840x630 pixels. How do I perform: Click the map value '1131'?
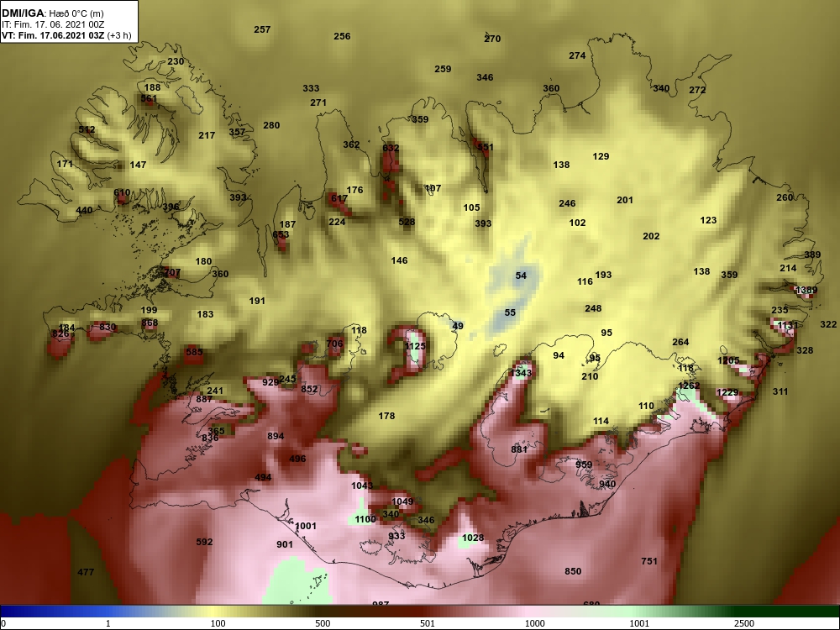[788, 326]
